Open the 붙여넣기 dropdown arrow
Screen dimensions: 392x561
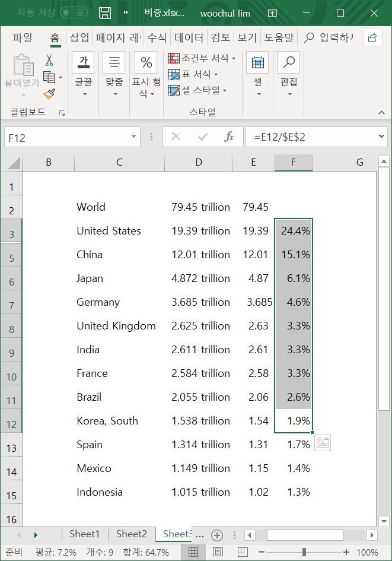click(24, 95)
